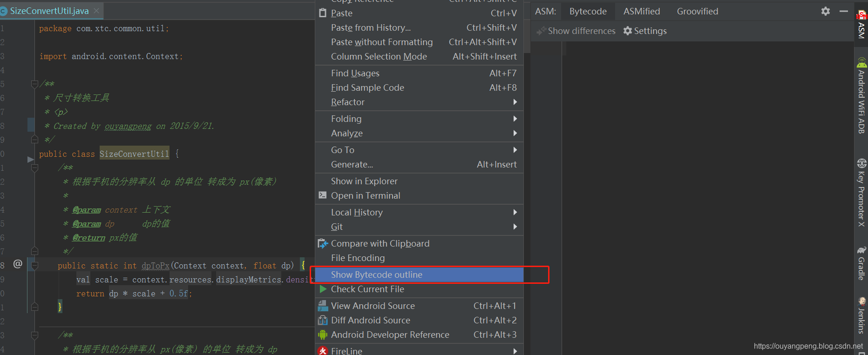
Task: Choose Paste from History menu item
Action: (x=419, y=27)
